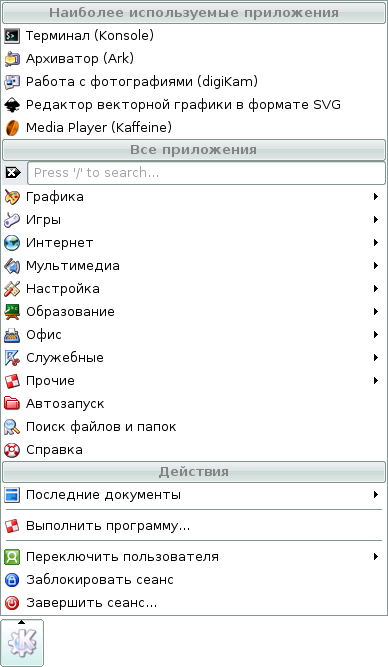Screen dimensions: 388x667
Task: Expand the Прочие submenu arrow
Action: pyautogui.click(x=376, y=380)
